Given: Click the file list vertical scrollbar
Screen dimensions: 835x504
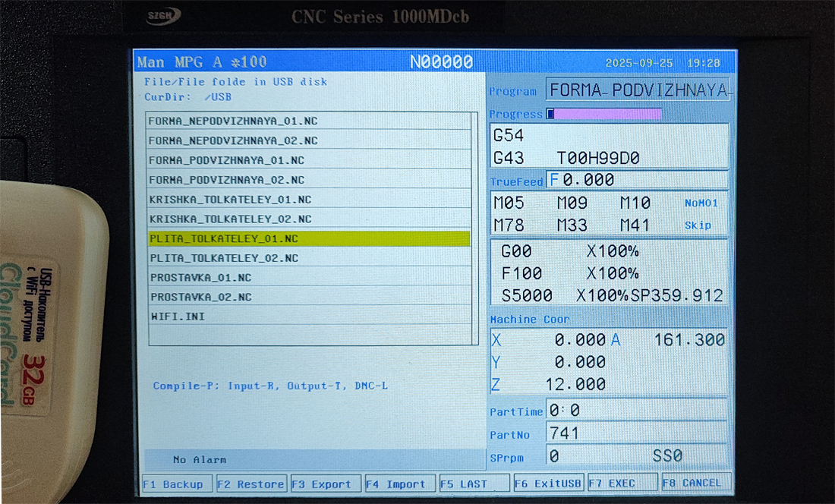Looking at the screenshot, I should (x=475, y=228).
